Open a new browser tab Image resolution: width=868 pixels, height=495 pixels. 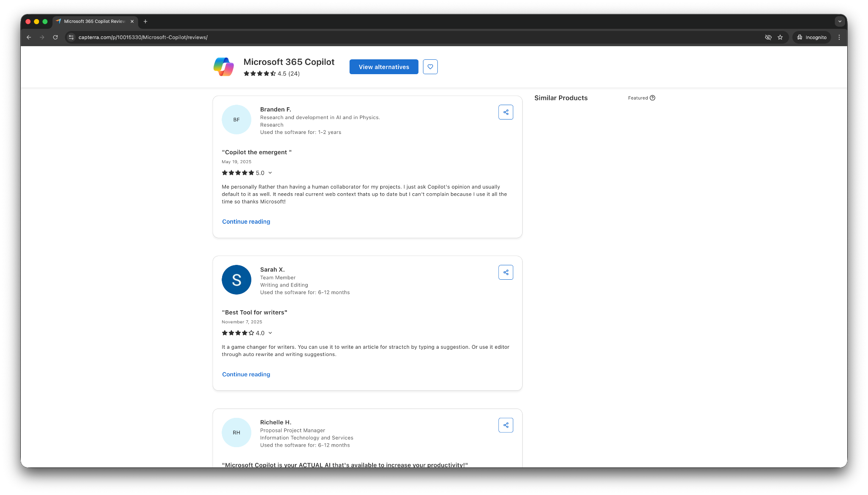coord(145,21)
